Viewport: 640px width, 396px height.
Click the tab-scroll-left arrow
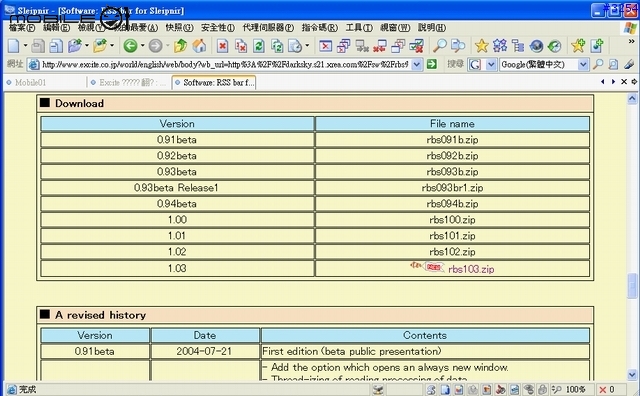(x=602, y=82)
